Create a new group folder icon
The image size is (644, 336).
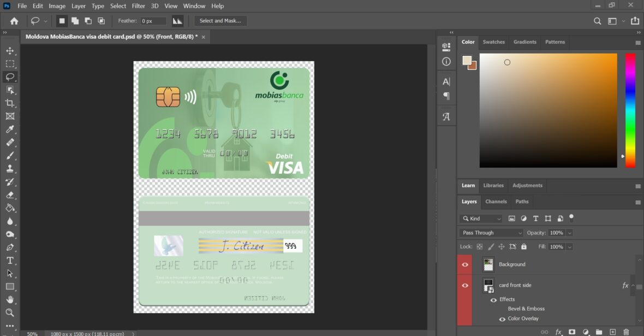coord(599,332)
